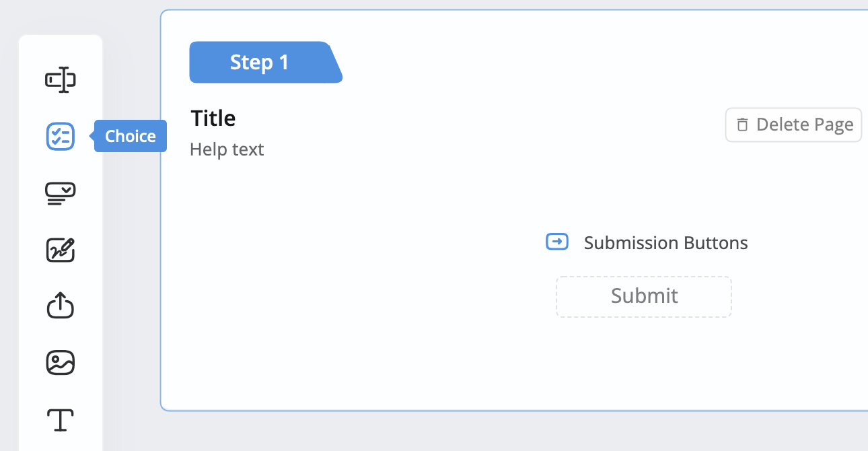Edit the Help text line
The width and height of the screenshot is (868, 451).
point(227,149)
